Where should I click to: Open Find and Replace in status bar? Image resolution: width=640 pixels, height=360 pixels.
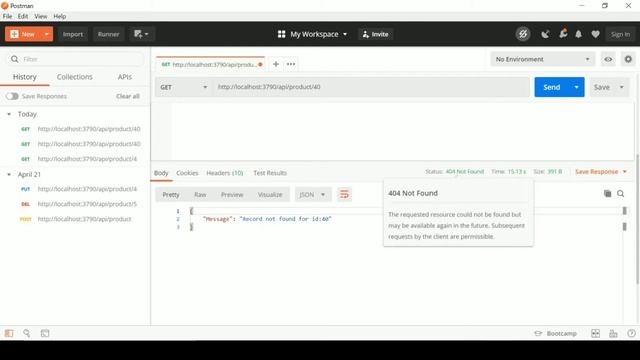[27, 333]
